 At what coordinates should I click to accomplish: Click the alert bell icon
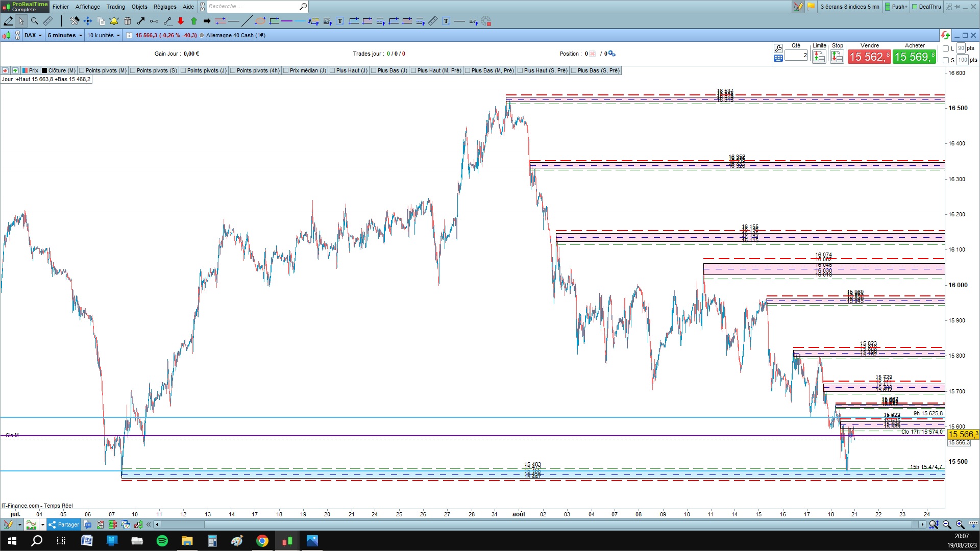(114, 21)
